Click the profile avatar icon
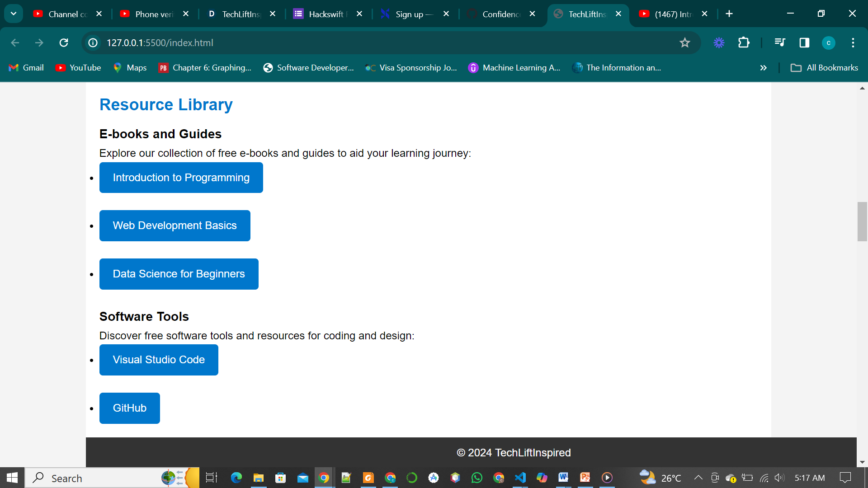 828,42
